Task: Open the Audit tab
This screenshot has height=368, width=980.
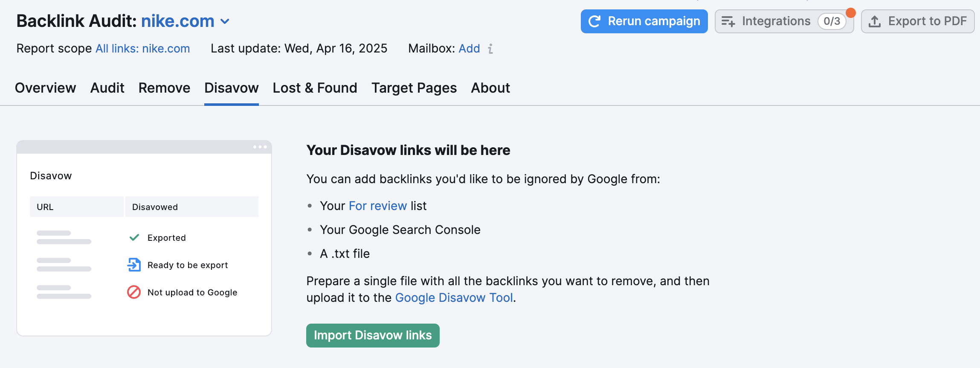Action: pyautogui.click(x=107, y=88)
